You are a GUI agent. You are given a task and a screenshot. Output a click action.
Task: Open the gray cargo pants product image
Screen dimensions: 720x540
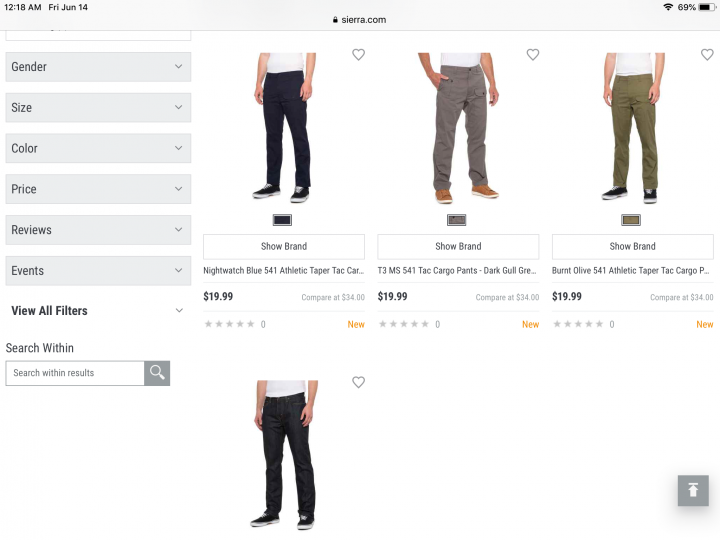tap(458, 128)
